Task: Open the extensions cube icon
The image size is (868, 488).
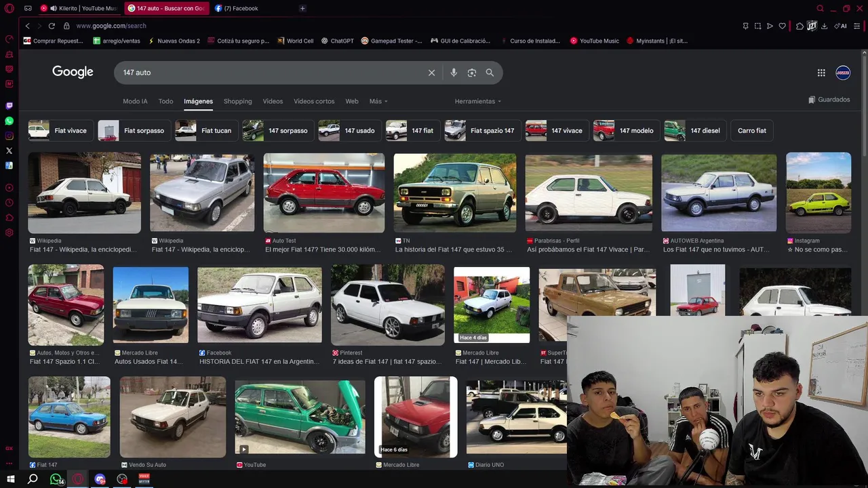Action: pos(800,26)
